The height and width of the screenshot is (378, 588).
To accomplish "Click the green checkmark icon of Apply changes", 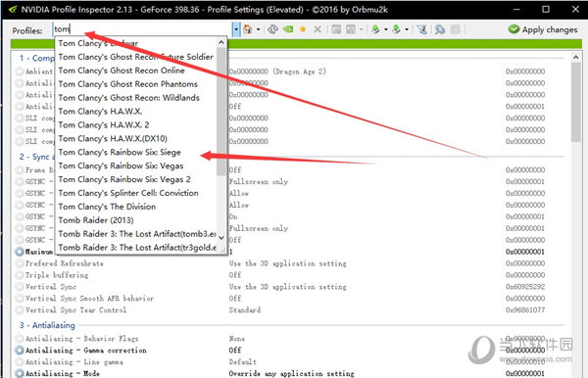I will click(x=514, y=29).
